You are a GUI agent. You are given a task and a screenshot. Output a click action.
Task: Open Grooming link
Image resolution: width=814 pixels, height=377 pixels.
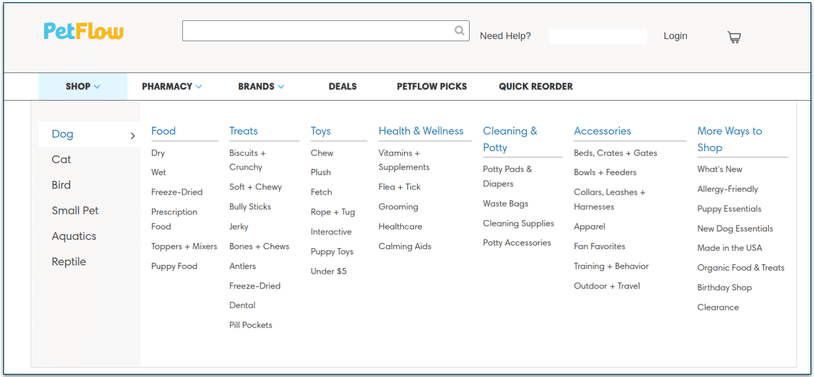click(398, 207)
